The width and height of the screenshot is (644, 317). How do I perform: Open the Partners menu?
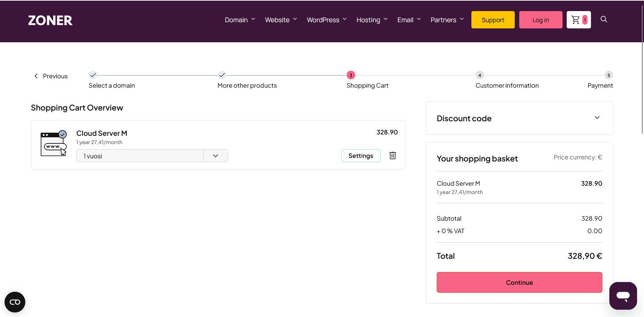447,20
